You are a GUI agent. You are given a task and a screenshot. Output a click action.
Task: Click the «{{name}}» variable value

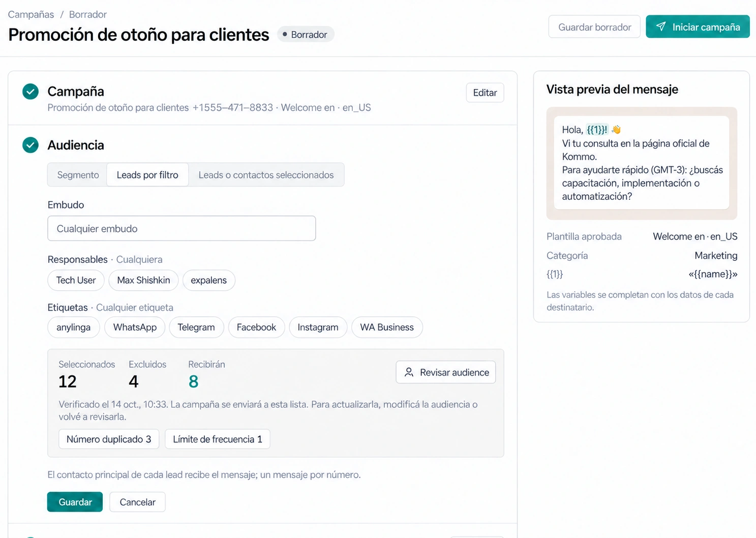713,274
